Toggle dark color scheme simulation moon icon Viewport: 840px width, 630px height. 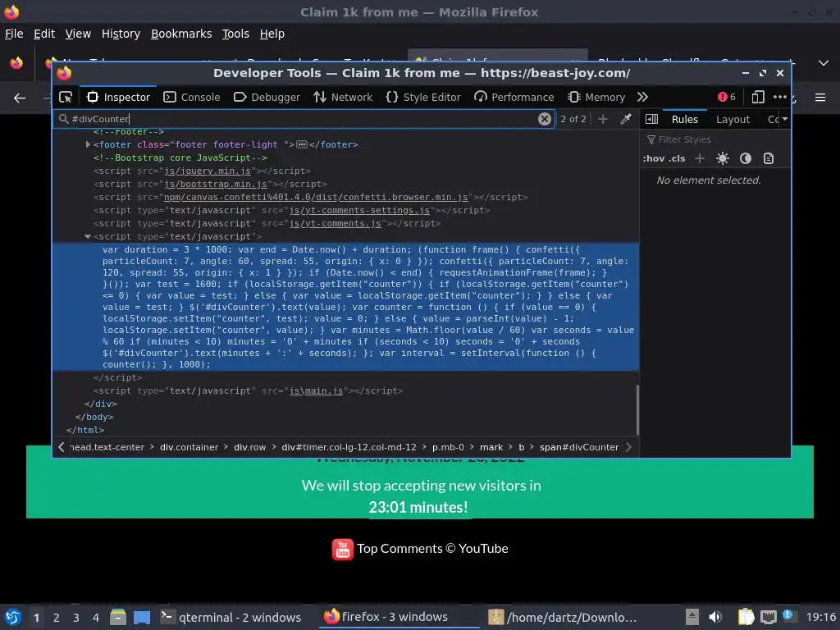(x=746, y=158)
